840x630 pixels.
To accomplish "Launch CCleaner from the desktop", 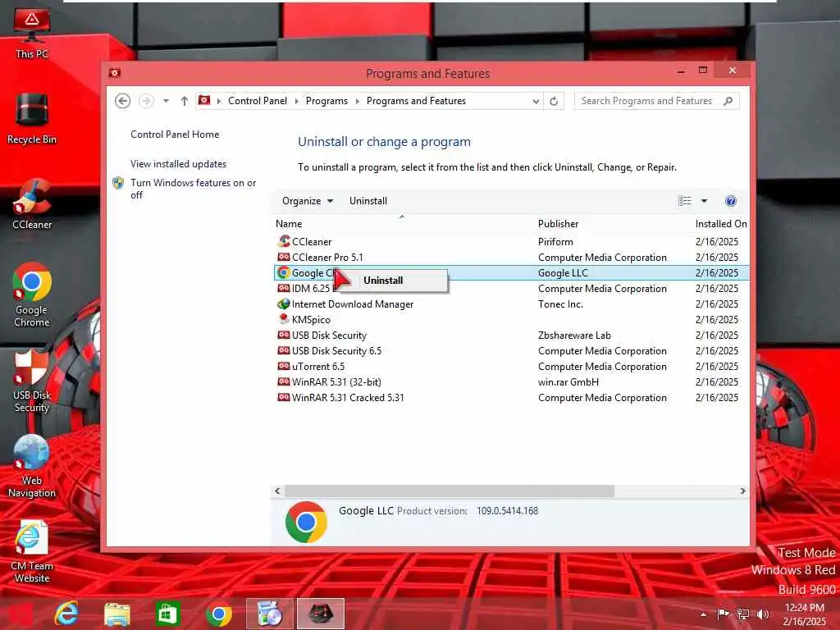I will point(32,204).
